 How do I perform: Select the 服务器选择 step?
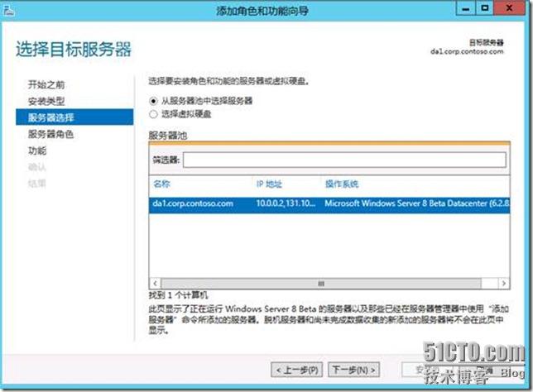[x=74, y=117]
